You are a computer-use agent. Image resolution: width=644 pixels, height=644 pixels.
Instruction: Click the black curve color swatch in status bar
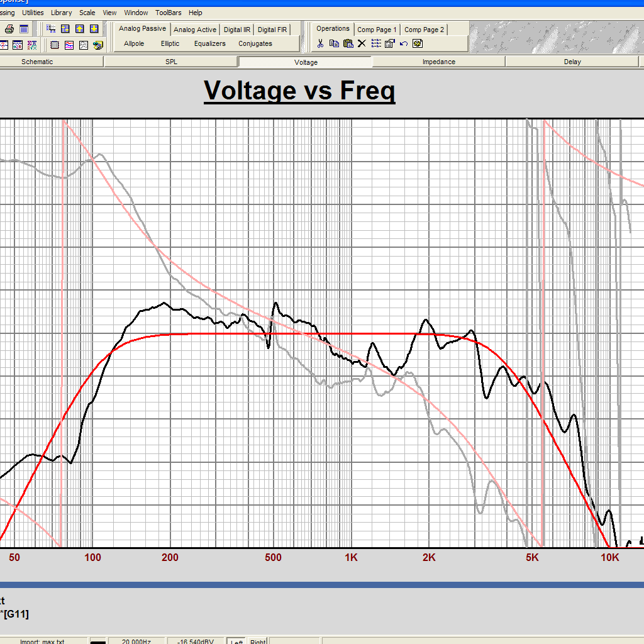point(97,641)
